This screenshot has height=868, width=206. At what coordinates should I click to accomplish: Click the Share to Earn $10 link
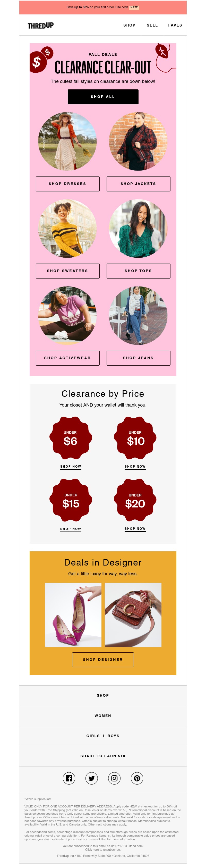point(103,756)
